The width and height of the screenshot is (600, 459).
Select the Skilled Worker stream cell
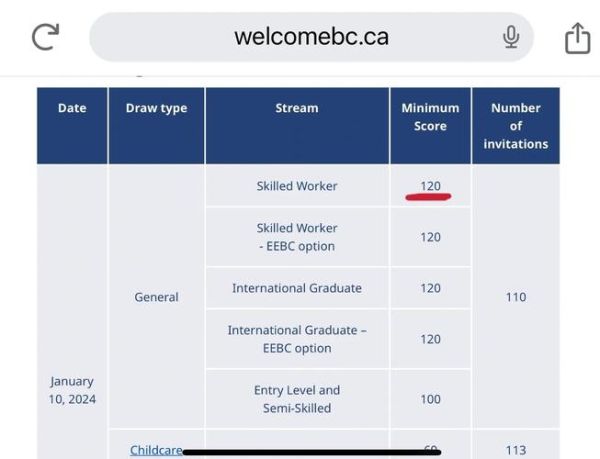297,186
